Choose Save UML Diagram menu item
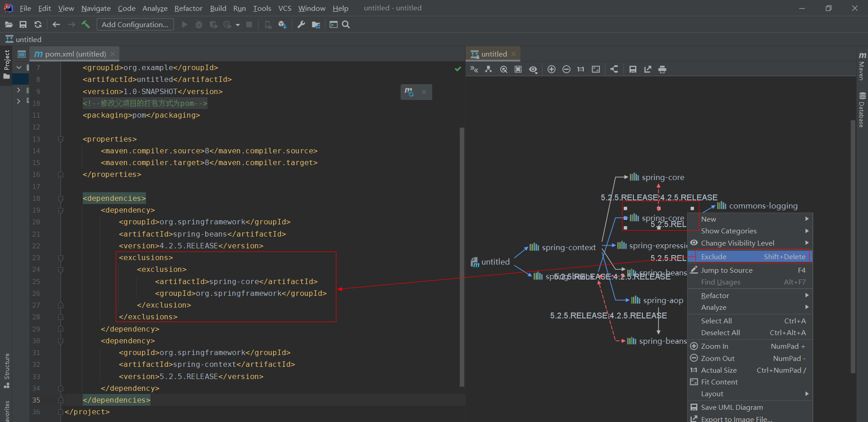The image size is (868, 422). coord(750,407)
